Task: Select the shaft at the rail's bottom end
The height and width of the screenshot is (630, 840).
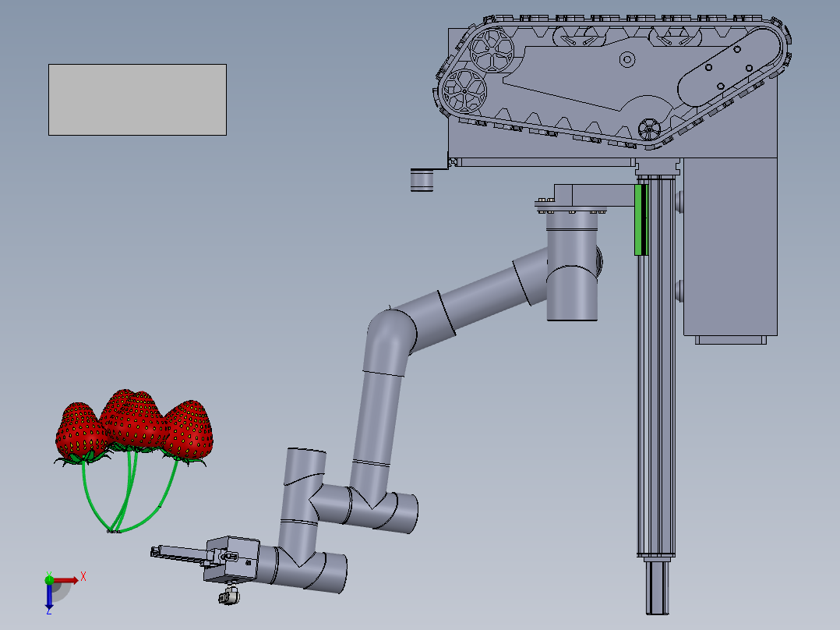Action: pos(658,587)
